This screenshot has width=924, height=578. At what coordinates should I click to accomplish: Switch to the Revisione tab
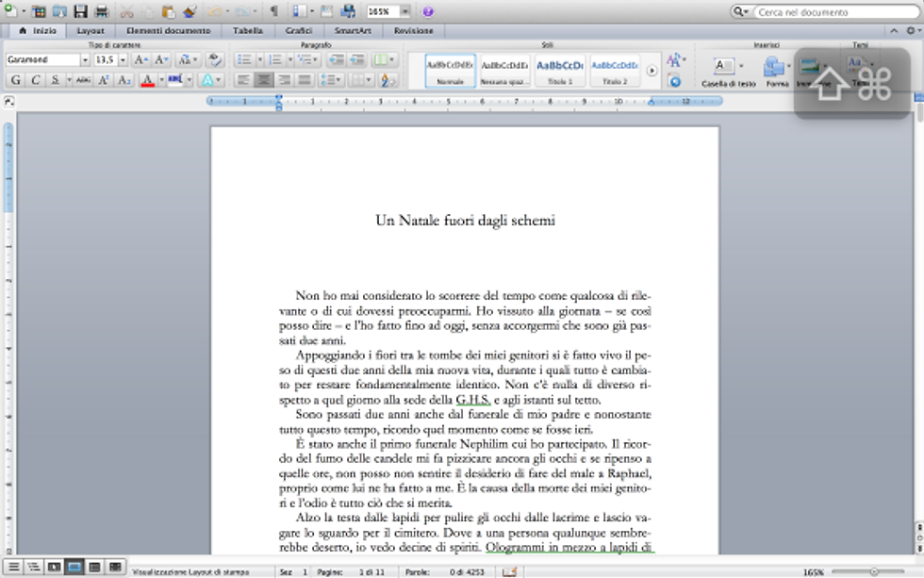click(x=413, y=30)
